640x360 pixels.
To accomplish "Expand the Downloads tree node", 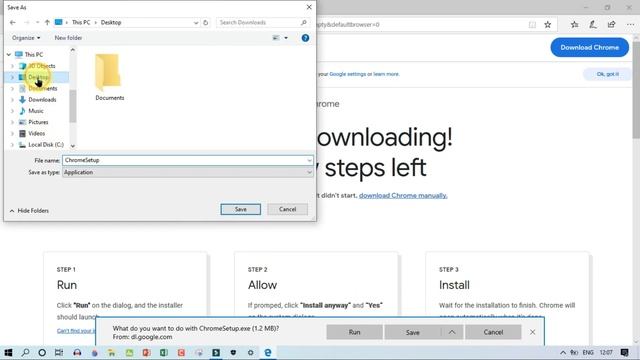I will 12,100.
